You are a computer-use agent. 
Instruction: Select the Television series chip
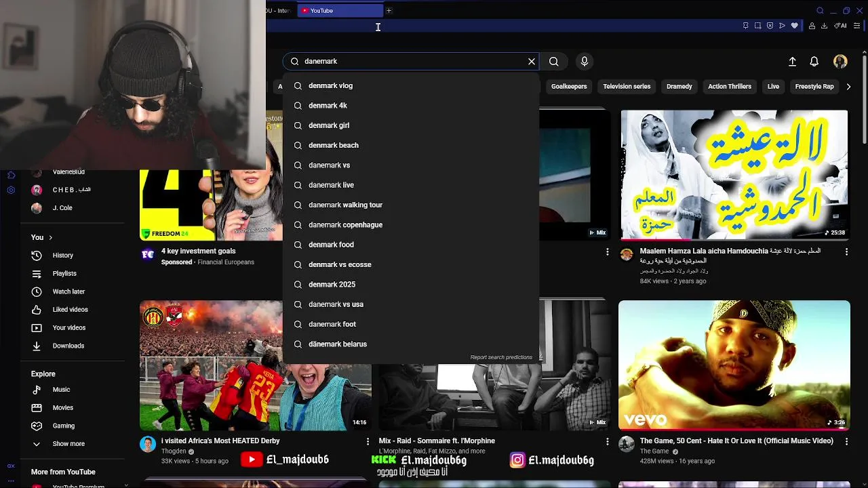(627, 87)
